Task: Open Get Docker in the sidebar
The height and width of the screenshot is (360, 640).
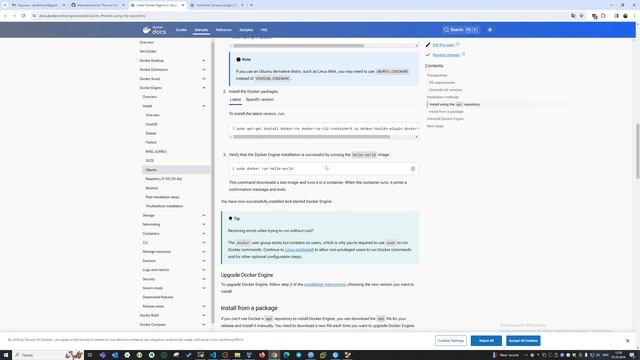Action: tap(148, 51)
